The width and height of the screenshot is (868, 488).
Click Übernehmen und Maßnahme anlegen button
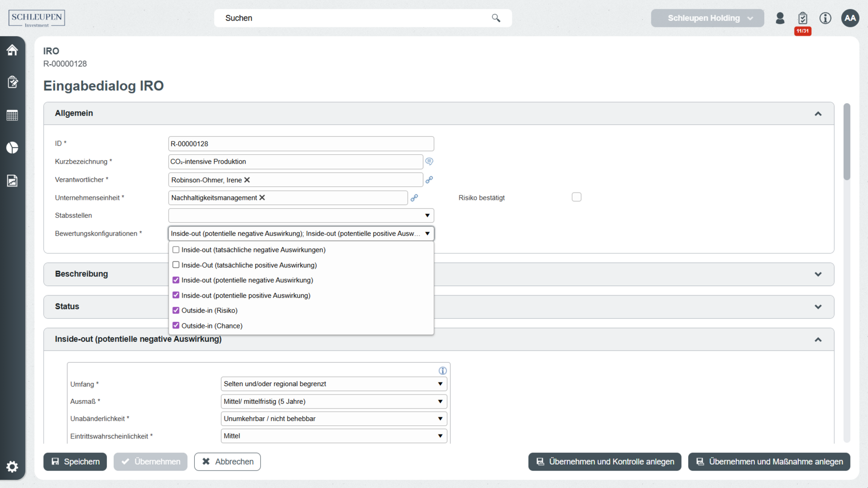(x=769, y=462)
